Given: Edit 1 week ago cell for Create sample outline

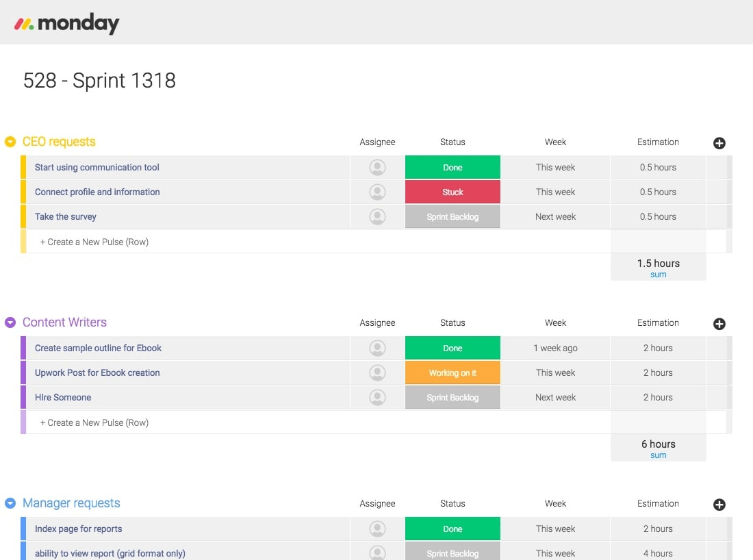Looking at the screenshot, I should [555, 348].
